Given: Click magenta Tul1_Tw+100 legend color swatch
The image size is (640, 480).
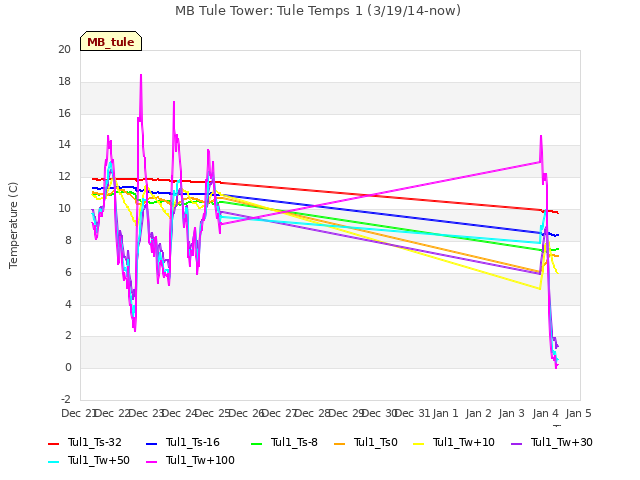Looking at the screenshot, I should pyautogui.click(x=151, y=462).
